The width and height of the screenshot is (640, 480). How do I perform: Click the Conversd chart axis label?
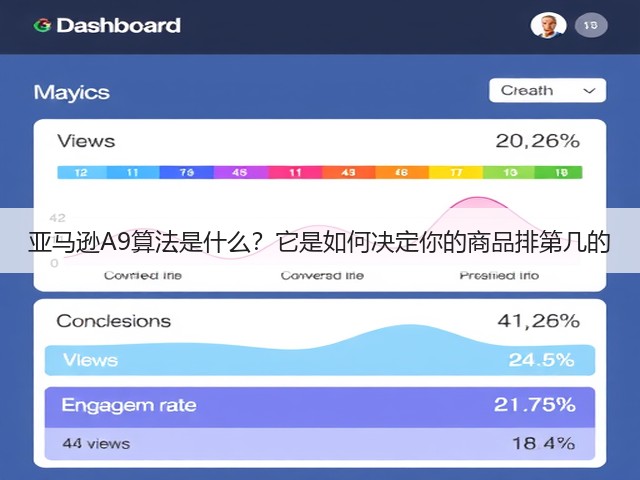coord(322,276)
